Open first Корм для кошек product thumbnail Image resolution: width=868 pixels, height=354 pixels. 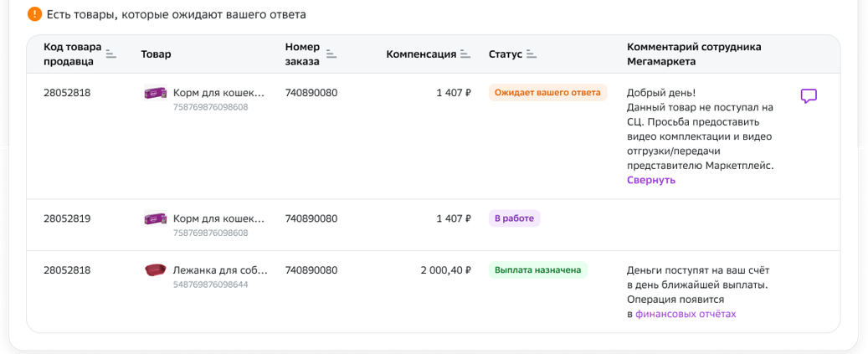156,93
